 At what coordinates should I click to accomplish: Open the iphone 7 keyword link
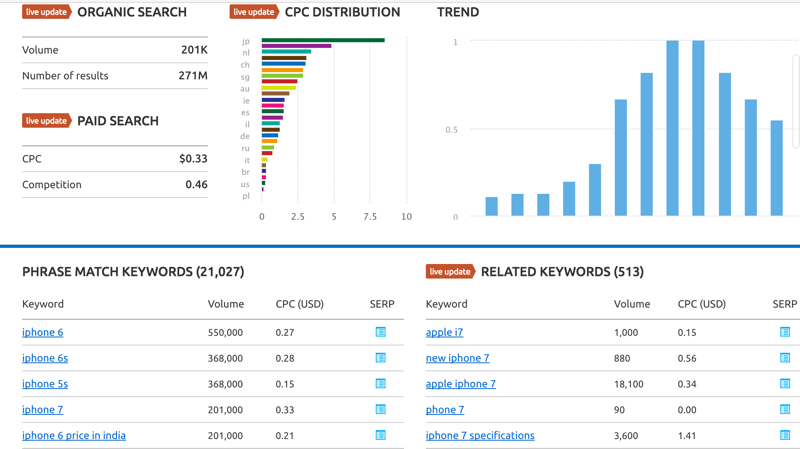coord(42,410)
